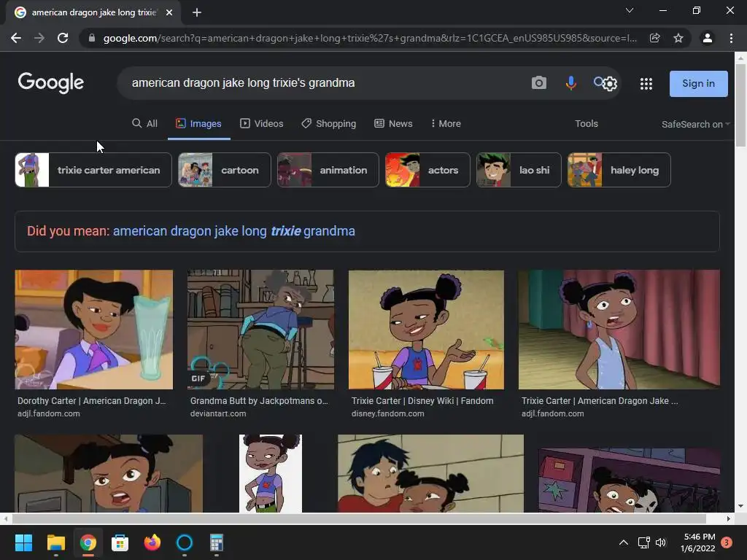Image resolution: width=747 pixels, height=560 pixels.
Task: Reload the Google search page
Action: coord(63,38)
